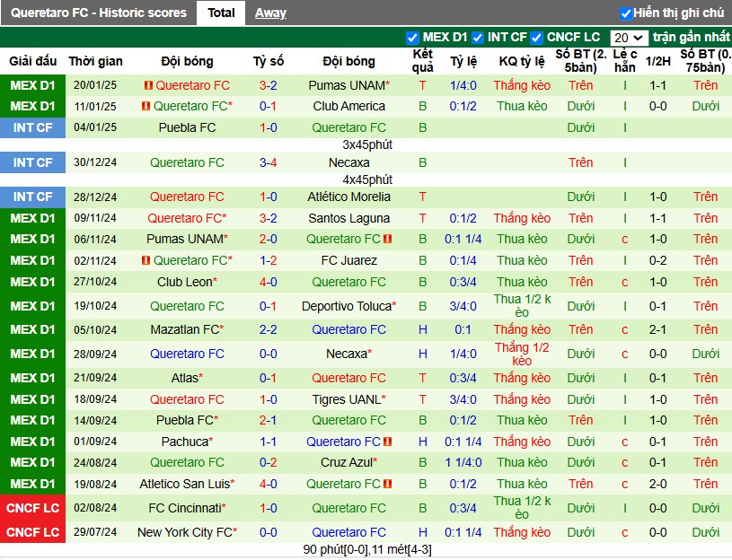This screenshot has height=560, width=732.
Task: Open Atlético Morelia team link
Action: [348, 197]
